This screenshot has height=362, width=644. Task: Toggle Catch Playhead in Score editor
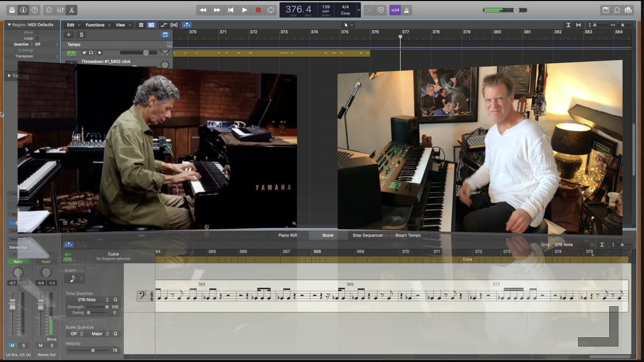pyautogui.click(x=68, y=245)
